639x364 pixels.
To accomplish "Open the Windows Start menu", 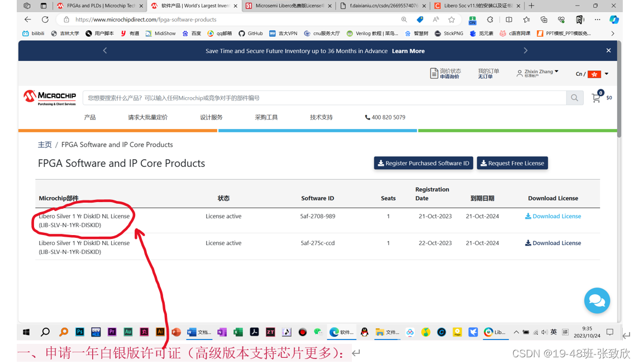I will pyautogui.click(x=26, y=332).
